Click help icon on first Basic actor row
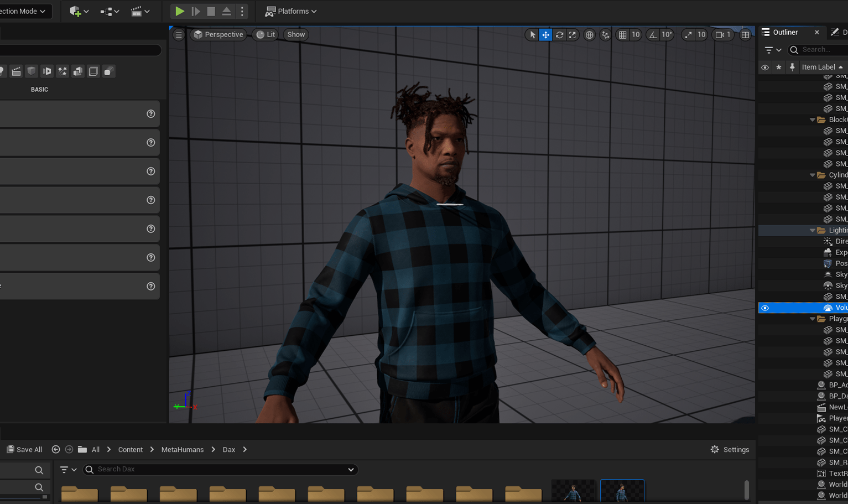The image size is (848, 504). [x=150, y=114]
